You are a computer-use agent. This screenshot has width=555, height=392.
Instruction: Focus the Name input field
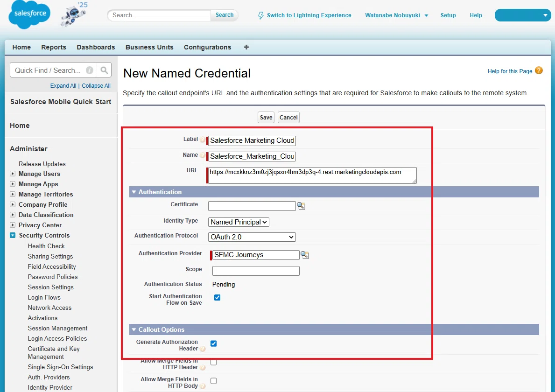point(252,156)
